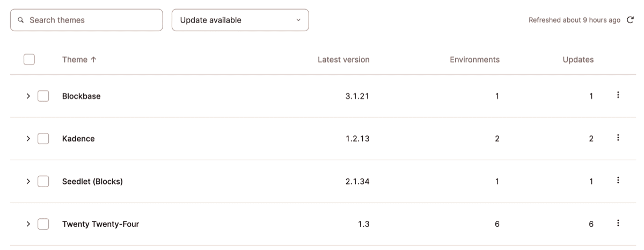This screenshot has width=644, height=250.
Task: Select the Blockbase theme checkbox
Action: [x=43, y=96]
